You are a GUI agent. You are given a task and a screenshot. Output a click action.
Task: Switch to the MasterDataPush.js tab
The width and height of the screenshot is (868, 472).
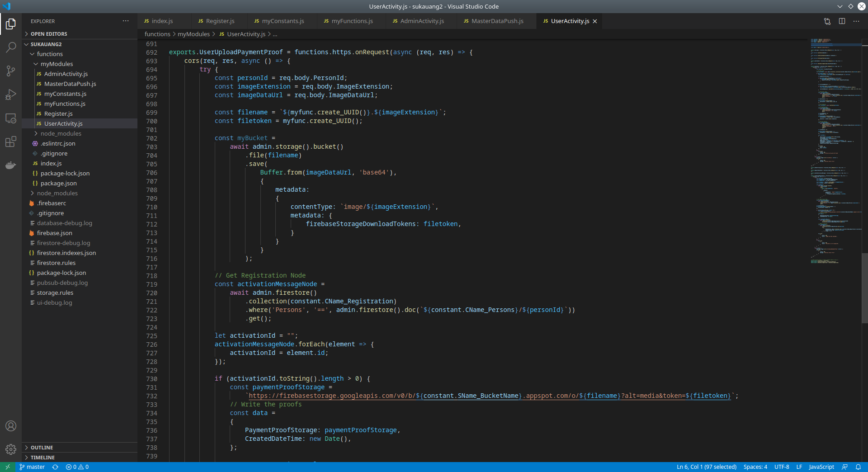(497, 21)
